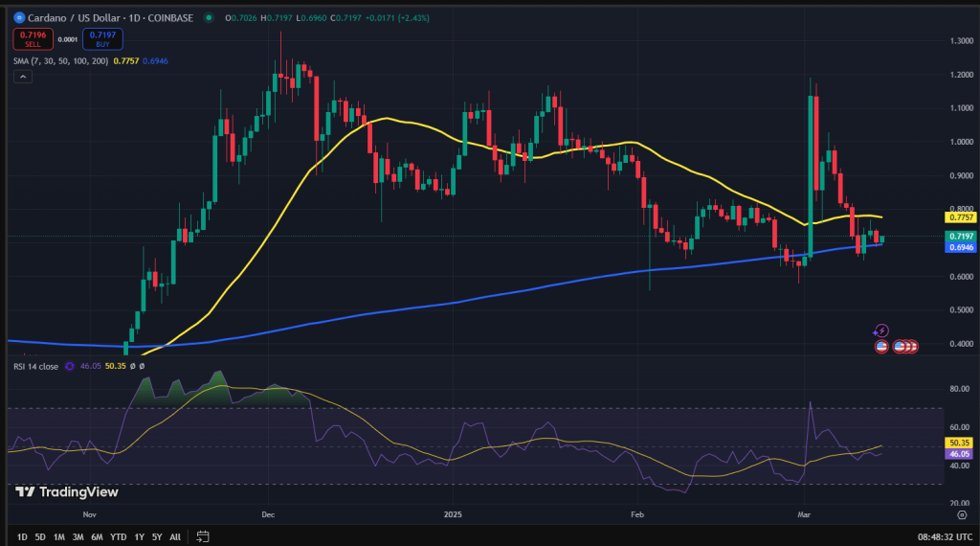Select the 6M time range
This screenshot has width=980, height=546.
(97, 536)
